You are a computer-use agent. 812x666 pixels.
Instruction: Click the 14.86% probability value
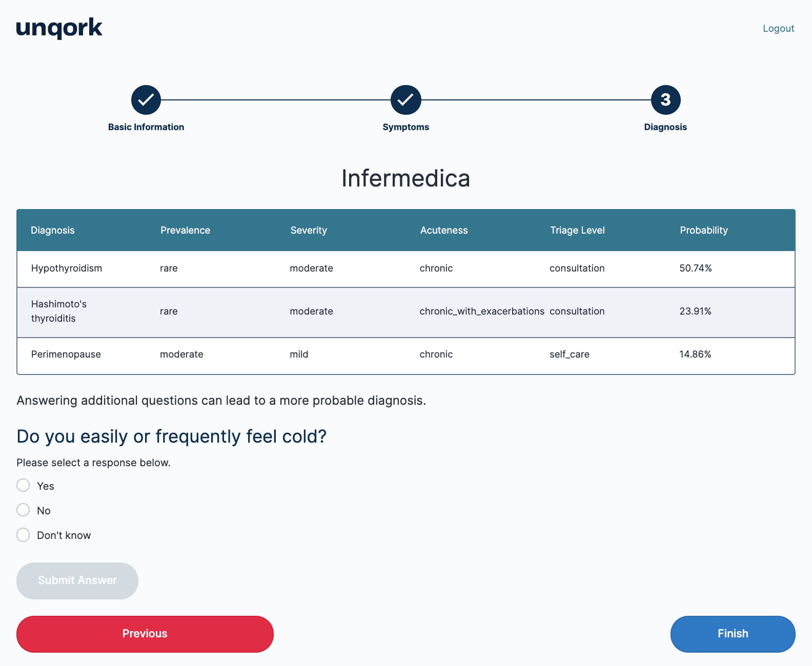[x=696, y=355]
